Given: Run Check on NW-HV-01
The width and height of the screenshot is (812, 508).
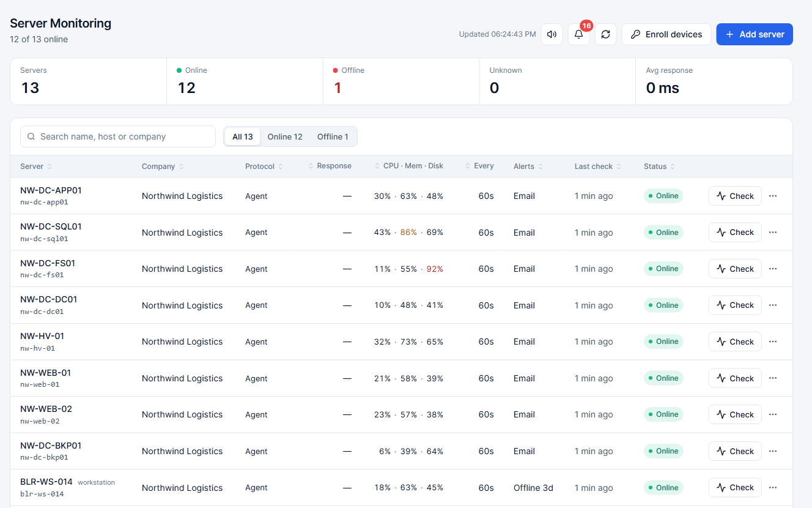Looking at the screenshot, I should click(735, 342).
